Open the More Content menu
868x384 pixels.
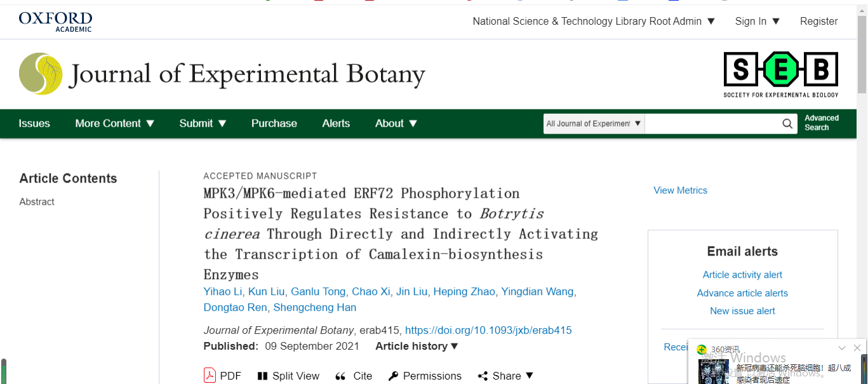coord(115,123)
